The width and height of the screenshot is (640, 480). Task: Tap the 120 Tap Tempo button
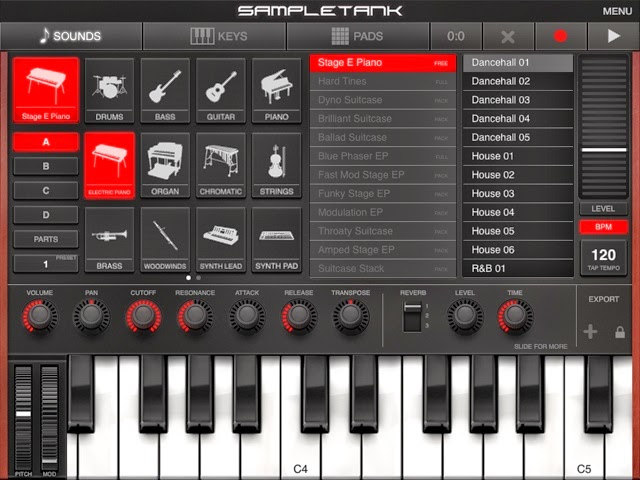coord(603,258)
